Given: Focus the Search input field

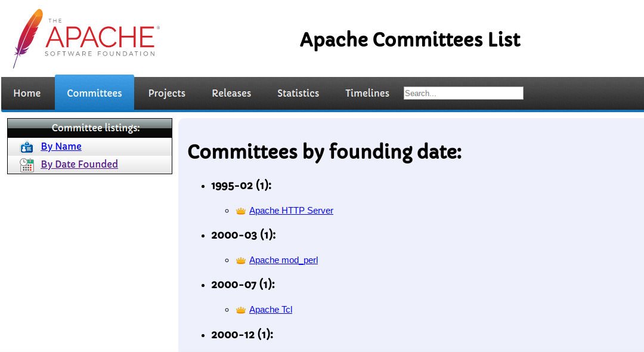Looking at the screenshot, I should point(463,93).
